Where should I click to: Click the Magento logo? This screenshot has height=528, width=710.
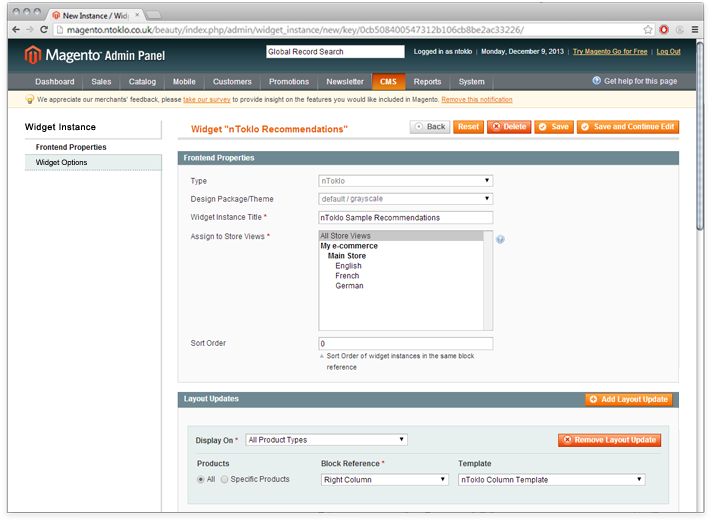click(95, 55)
